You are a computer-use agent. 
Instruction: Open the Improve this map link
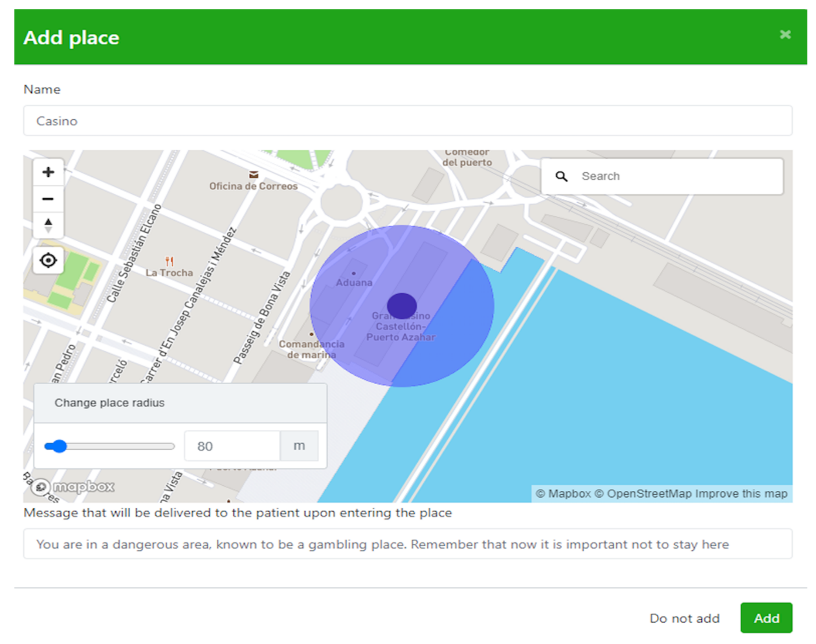pyautogui.click(x=741, y=494)
